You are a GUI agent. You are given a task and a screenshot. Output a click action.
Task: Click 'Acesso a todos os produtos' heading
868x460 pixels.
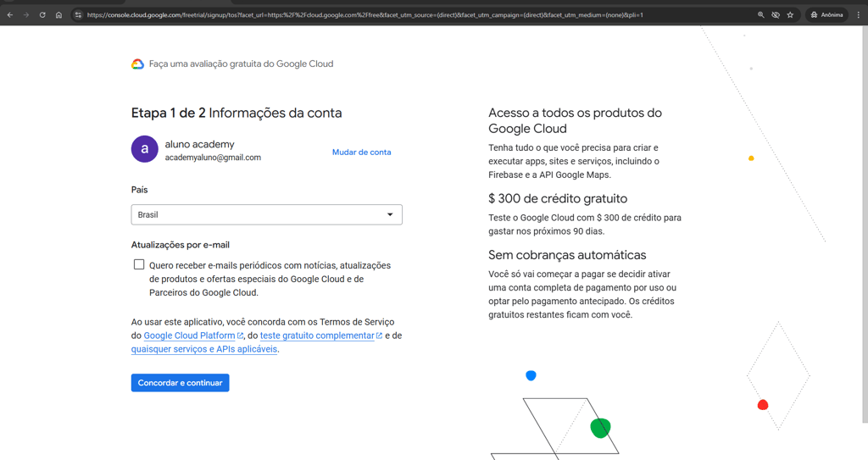coord(576,120)
